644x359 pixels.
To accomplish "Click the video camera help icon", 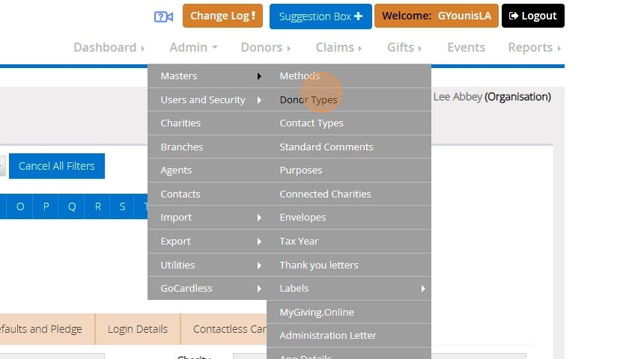I will click(x=163, y=16).
